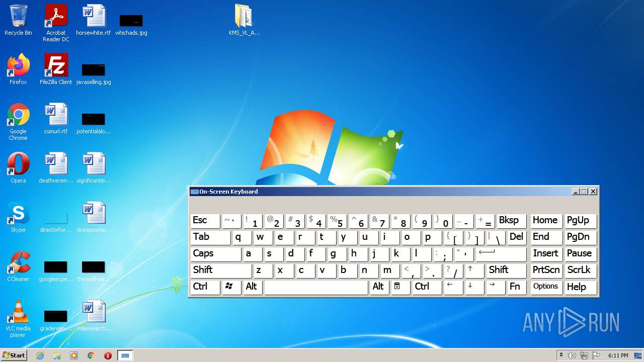Click the left arrow key
The width and height of the screenshot is (644, 362).
(x=453, y=287)
